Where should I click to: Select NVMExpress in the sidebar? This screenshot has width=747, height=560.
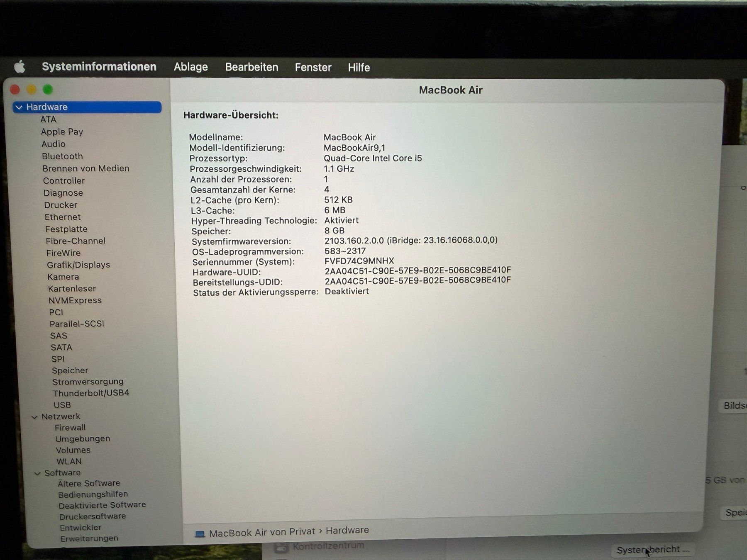pyautogui.click(x=75, y=300)
